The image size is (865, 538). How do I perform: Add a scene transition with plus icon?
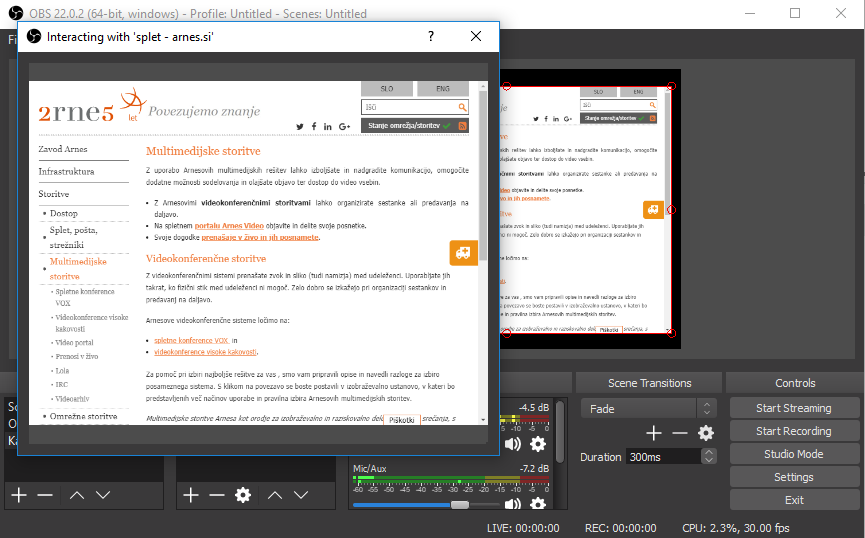pos(654,433)
